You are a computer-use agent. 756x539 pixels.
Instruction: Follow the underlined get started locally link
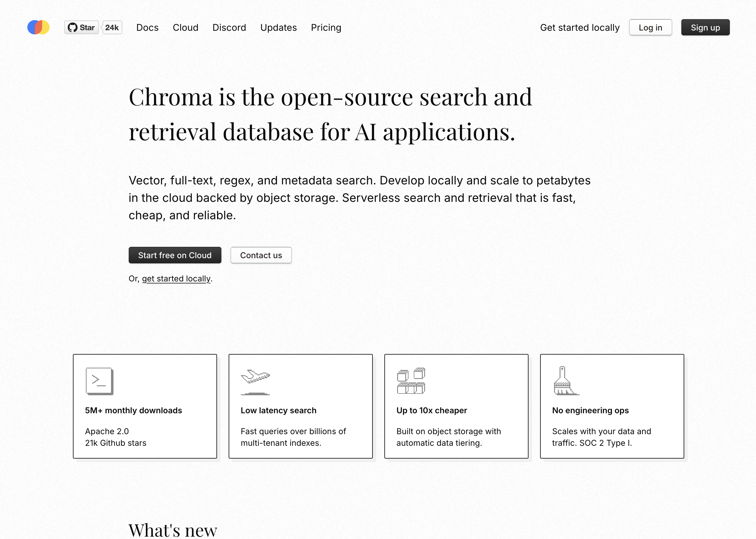[x=176, y=279]
